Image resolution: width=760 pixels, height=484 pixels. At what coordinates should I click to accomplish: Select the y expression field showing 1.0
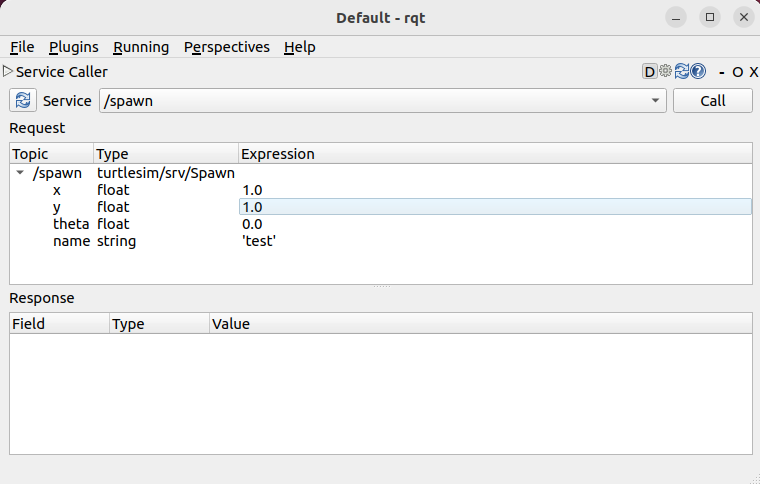pyautogui.click(x=495, y=207)
